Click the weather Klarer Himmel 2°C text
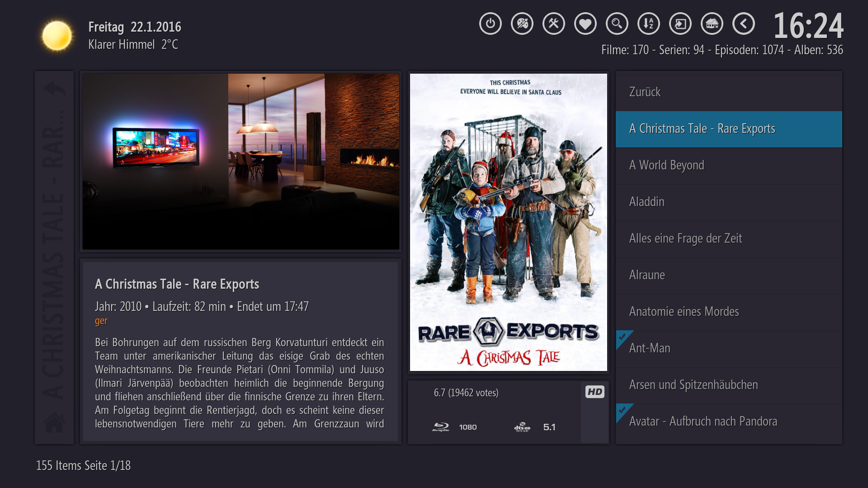Screen dimensions: 868x488 (133, 44)
